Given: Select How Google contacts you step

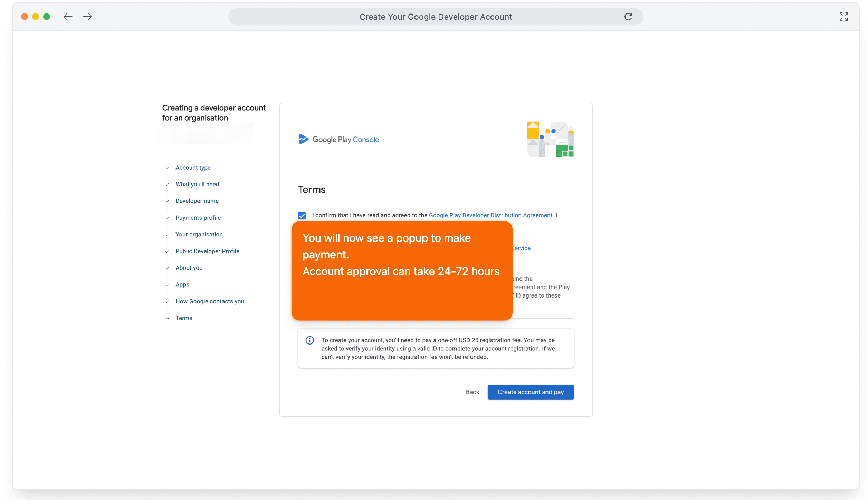Looking at the screenshot, I should [x=210, y=301].
